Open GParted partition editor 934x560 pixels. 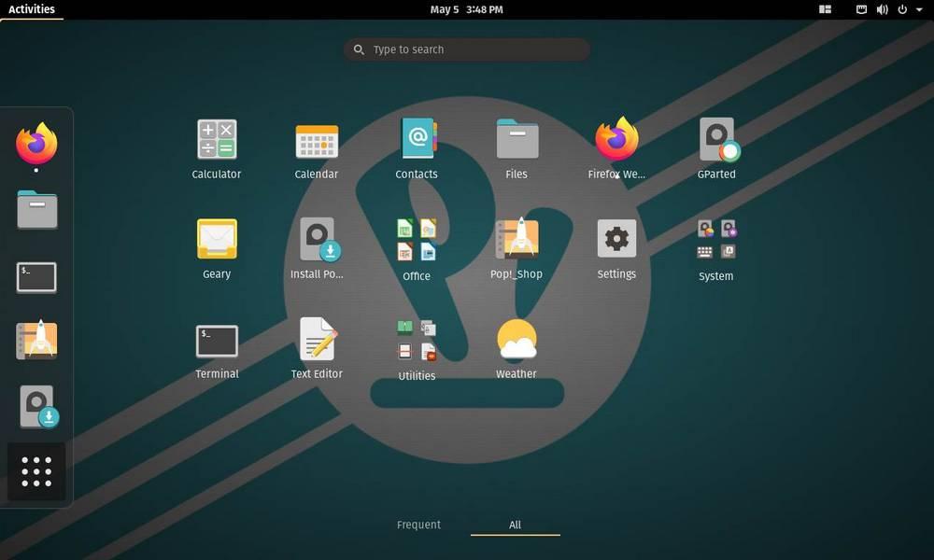tap(716, 148)
